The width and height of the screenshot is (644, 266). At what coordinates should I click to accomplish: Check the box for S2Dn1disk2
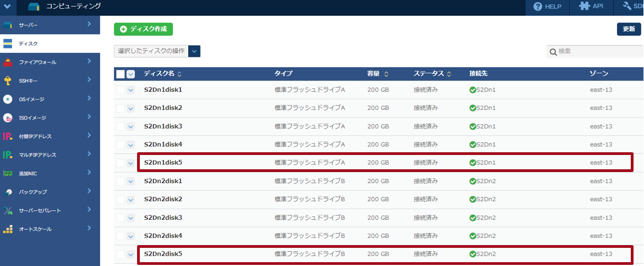(121, 108)
